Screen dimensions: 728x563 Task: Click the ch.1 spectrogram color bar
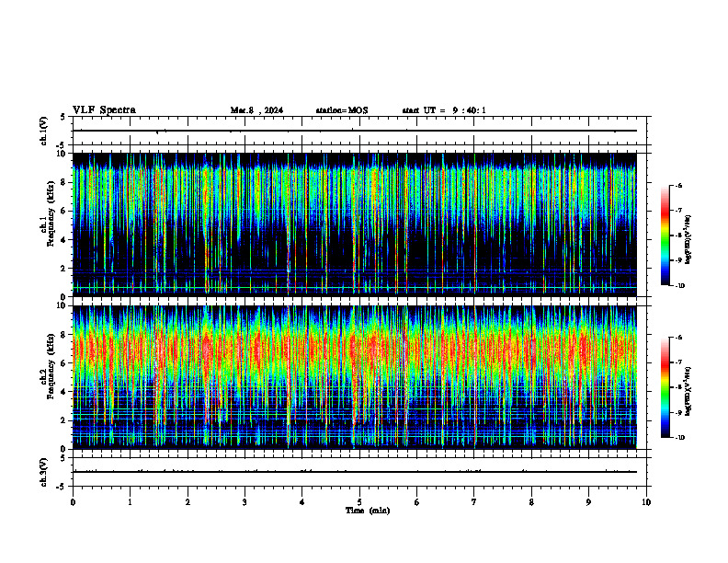tap(665, 236)
